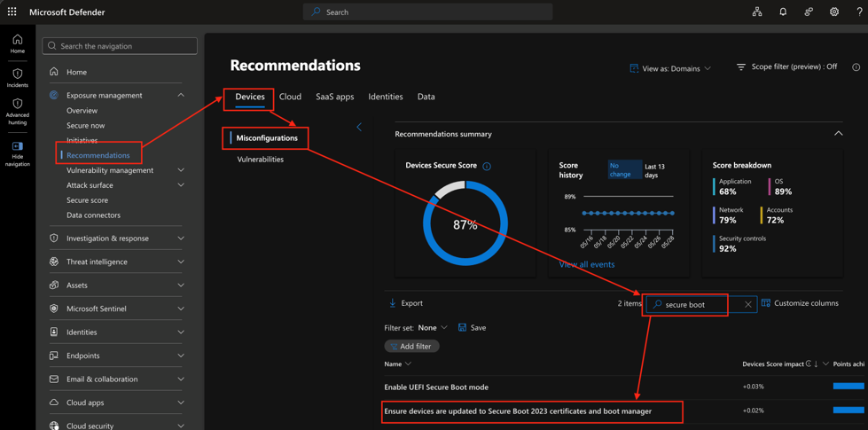This screenshot has width=868, height=430.
Task: Collapse the left category pane arrow
Action: pyautogui.click(x=359, y=127)
